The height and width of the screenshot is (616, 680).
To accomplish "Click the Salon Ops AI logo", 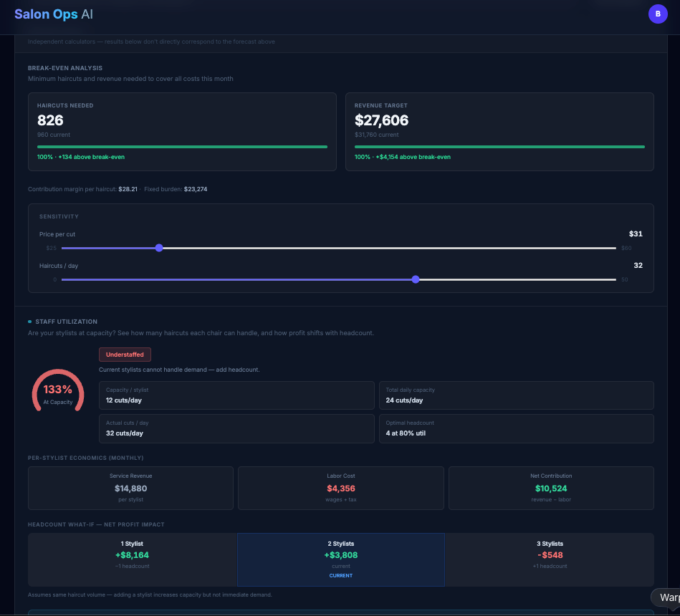I will tap(54, 14).
